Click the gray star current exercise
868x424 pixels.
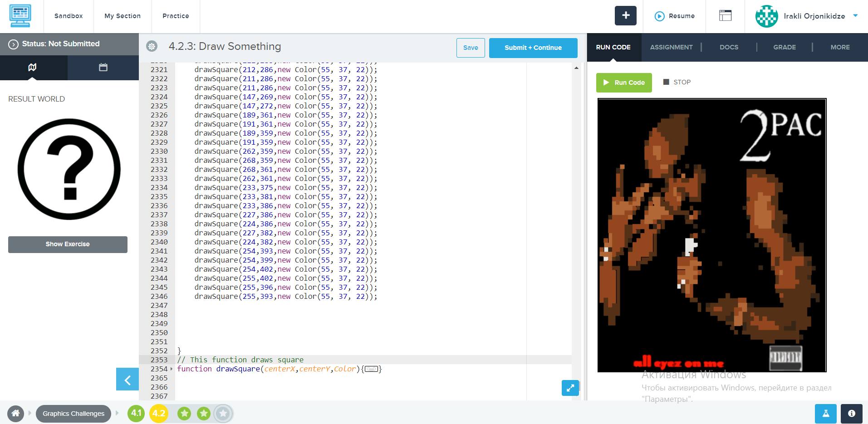[x=223, y=414]
